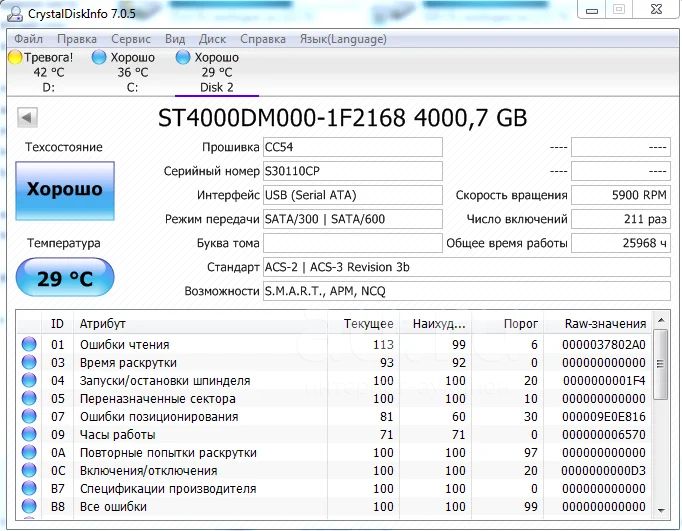Click the empty Буква тома field
This screenshot has width=682, height=531.
coord(353,243)
